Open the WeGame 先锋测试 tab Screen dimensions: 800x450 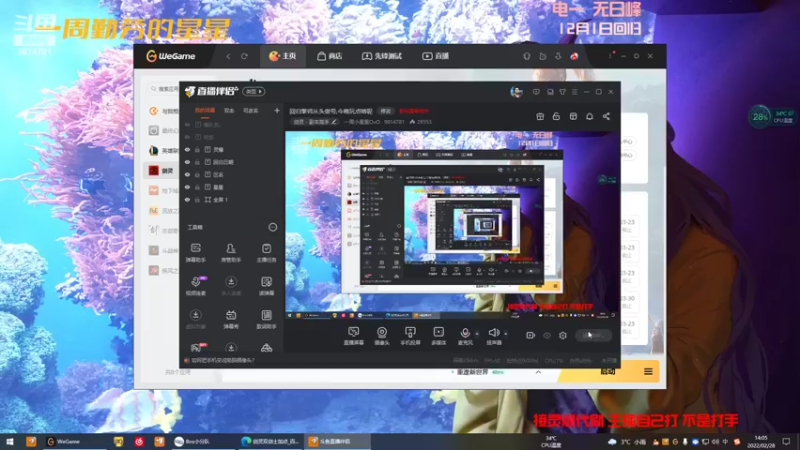tap(382, 56)
